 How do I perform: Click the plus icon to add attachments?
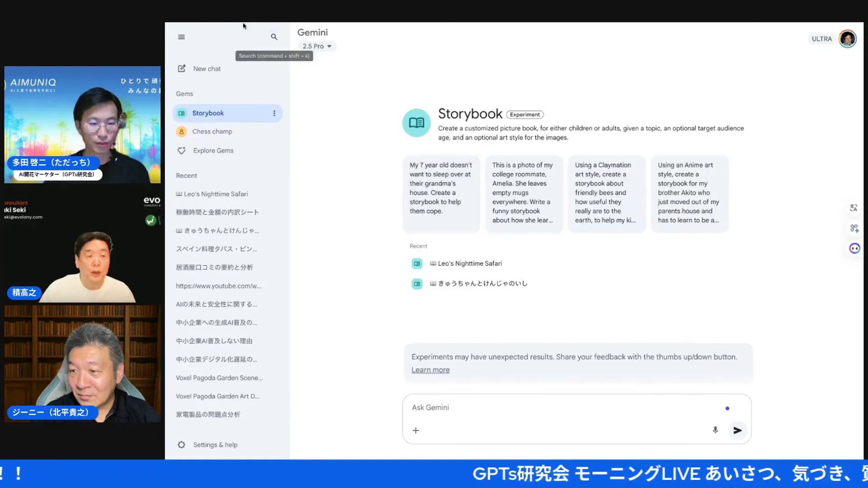click(416, 431)
